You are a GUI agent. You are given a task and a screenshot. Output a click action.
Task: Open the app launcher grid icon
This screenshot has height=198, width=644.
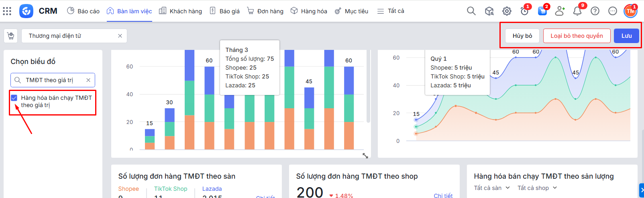click(7, 11)
